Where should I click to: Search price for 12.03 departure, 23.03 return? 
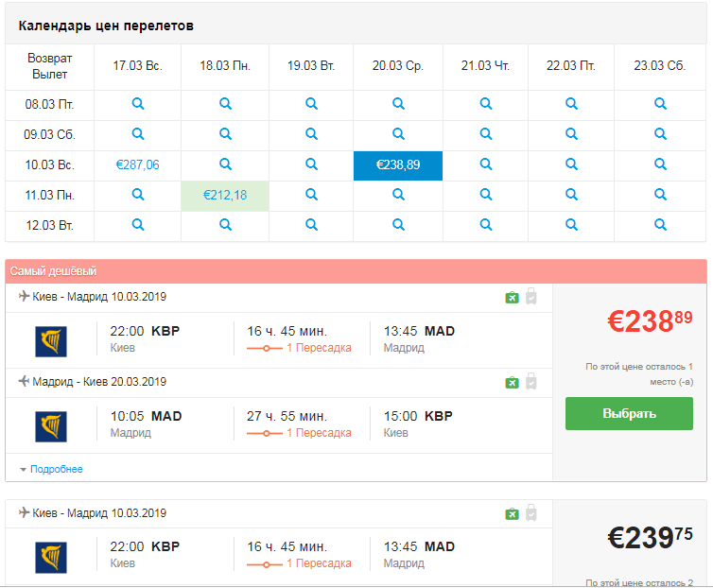tap(660, 225)
